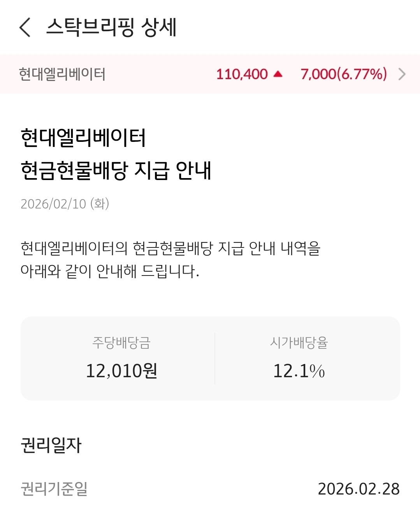Viewport: 420px width, 514px height.
Task: Tap the 스탁브리핑 상세 page title
Action: [111, 28]
